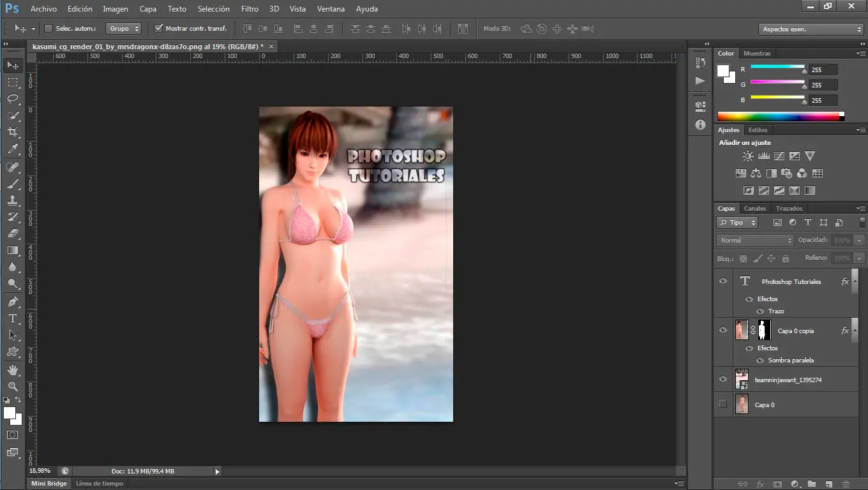This screenshot has width=868, height=490.
Task: Select the Eraser tool
Action: coord(13,234)
